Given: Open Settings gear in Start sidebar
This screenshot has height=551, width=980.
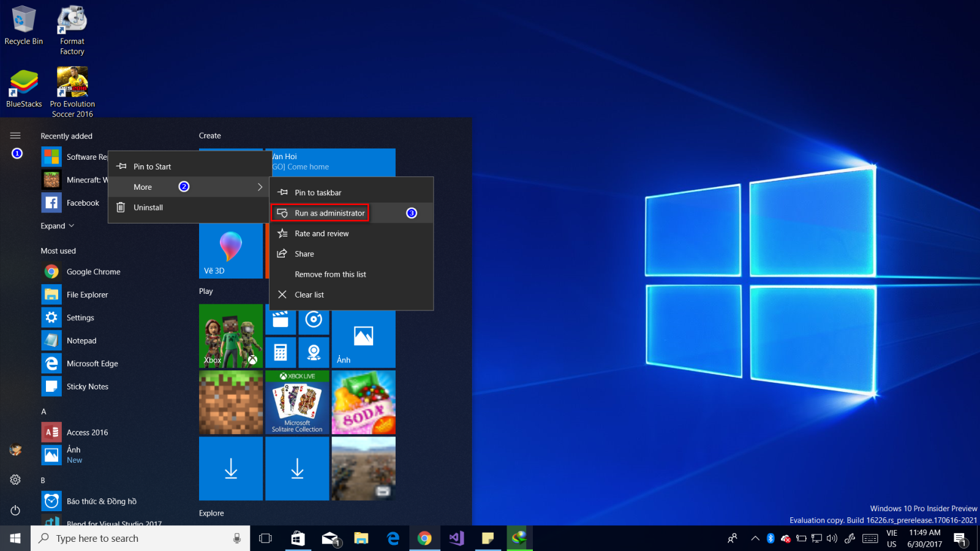Looking at the screenshot, I should click(15, 480).
